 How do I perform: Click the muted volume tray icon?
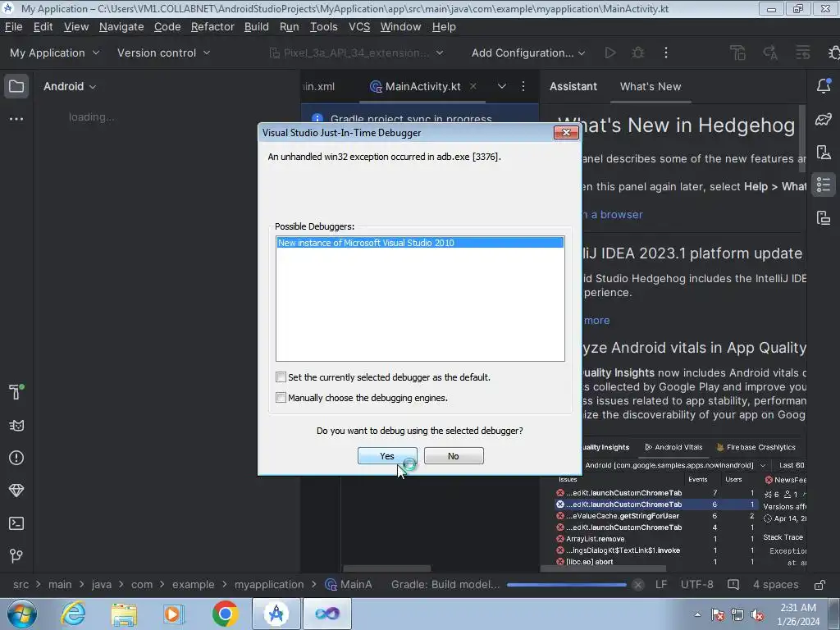[x=757, y=615]
